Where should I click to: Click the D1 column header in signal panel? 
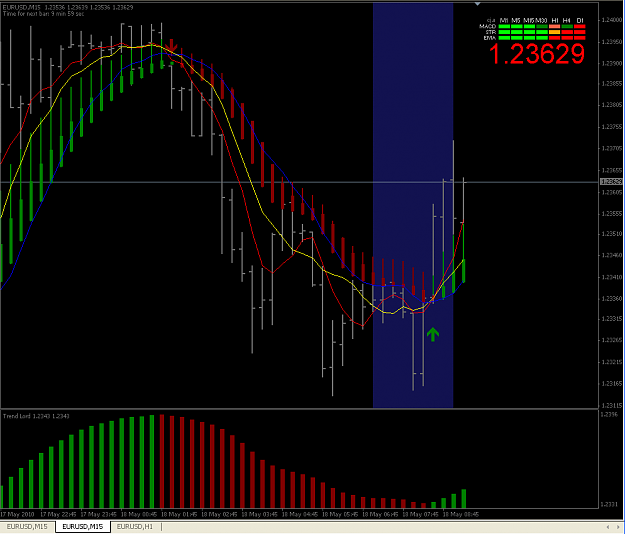click(x=580, y=20)
